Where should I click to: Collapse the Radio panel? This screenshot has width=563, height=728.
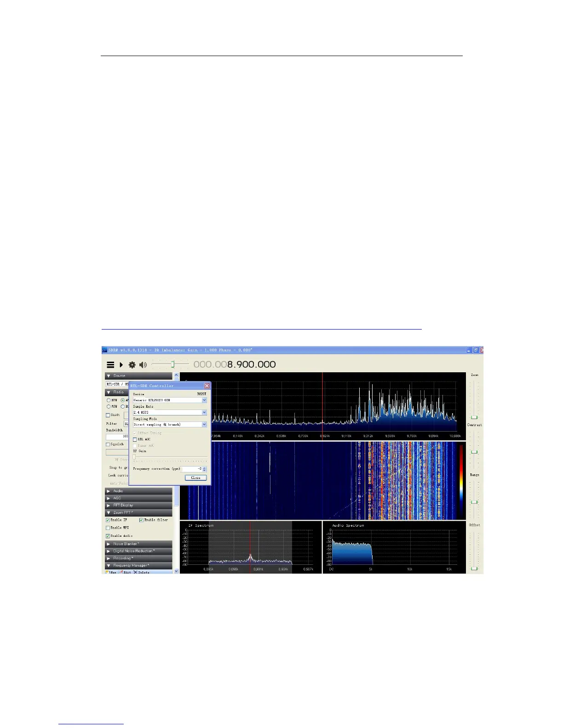coord(117,392)
